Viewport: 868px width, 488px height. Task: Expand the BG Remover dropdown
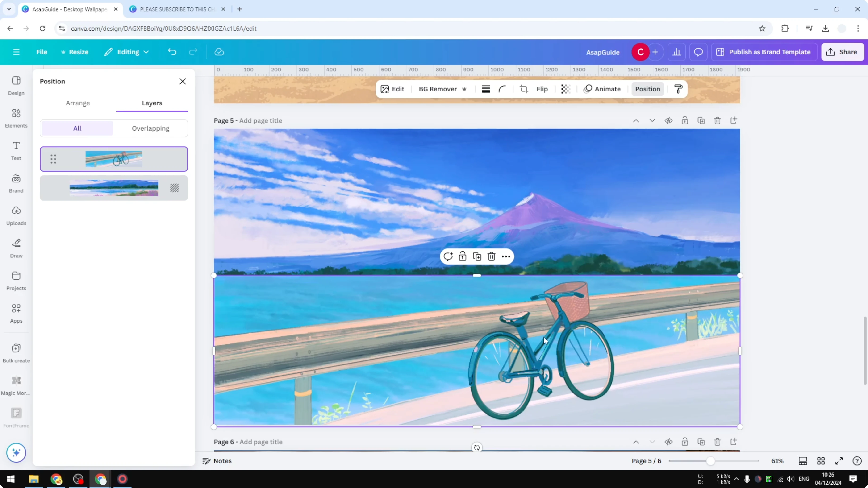465,89
